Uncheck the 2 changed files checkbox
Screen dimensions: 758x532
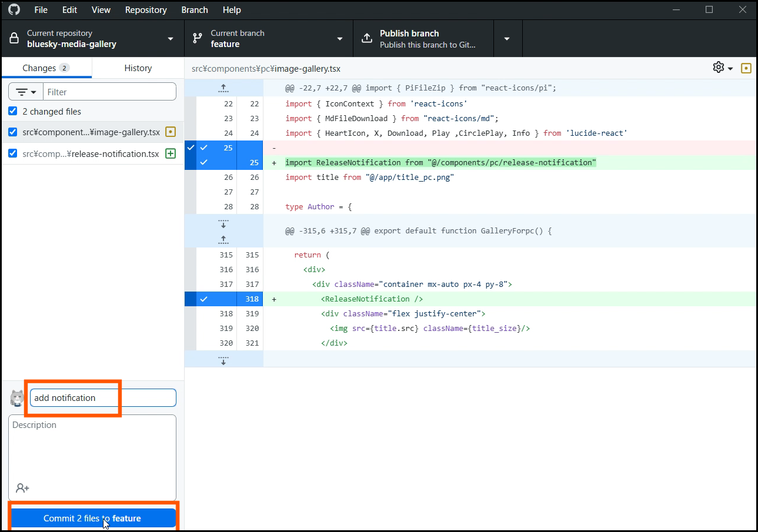[x=13, y=111]
